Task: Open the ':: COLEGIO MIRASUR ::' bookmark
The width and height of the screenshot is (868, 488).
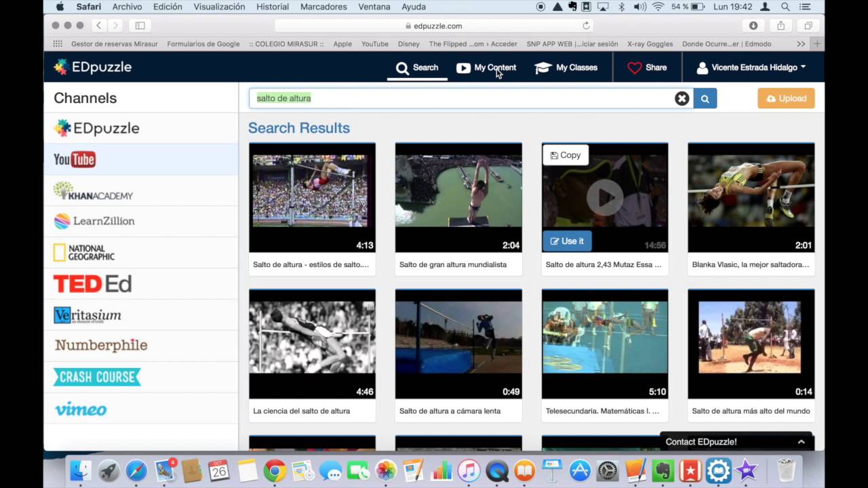Action: 286,44
